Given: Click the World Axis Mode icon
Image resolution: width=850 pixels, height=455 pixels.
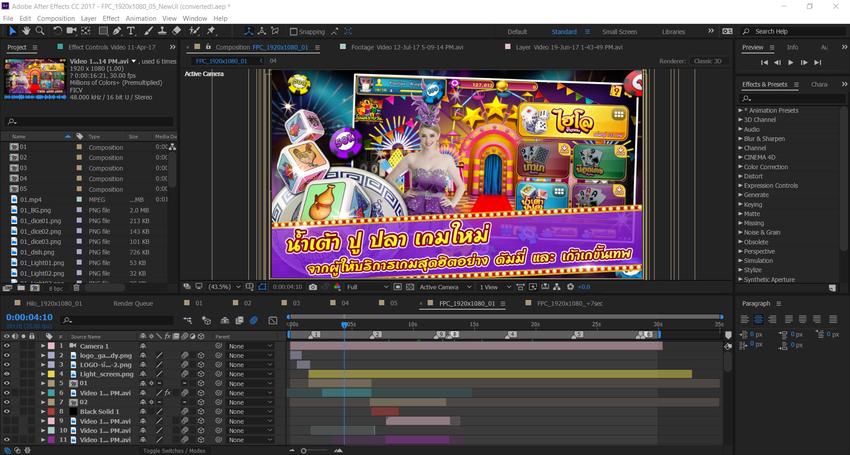Looking at the screenshot, I should pos(262,31).
